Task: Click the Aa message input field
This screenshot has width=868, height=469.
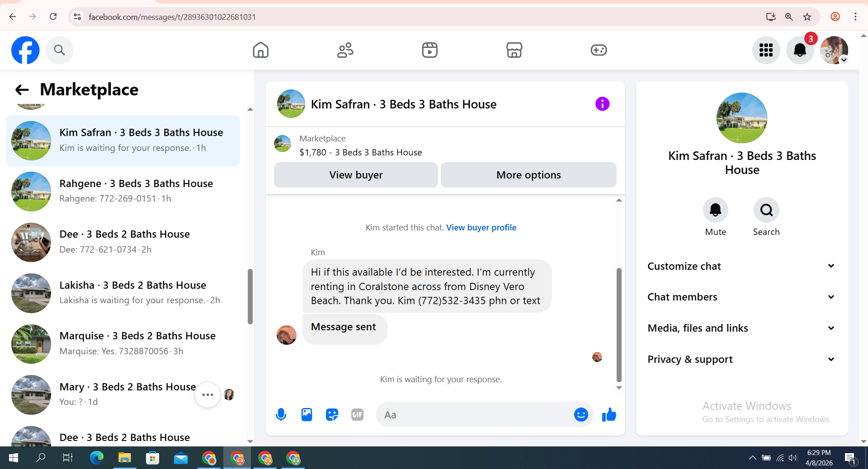Action: [475, 415]
